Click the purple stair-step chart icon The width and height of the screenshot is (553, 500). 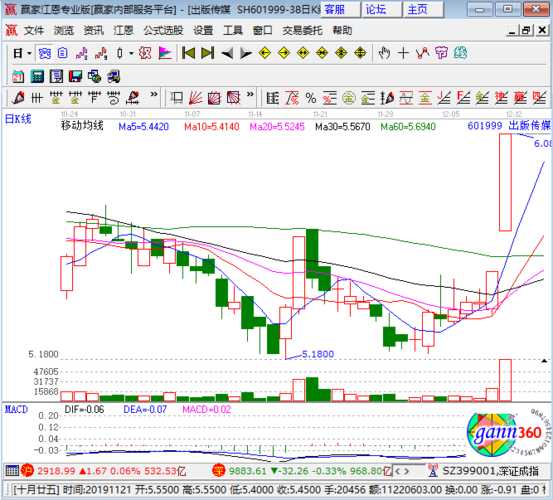pos(81,54)
